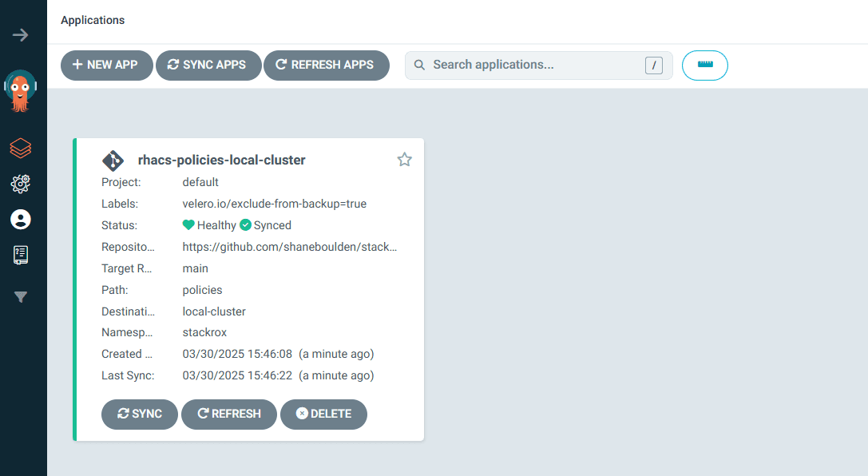The image size is (868, 476).
Task: Click the ruler view-options button
Action: 704,65
